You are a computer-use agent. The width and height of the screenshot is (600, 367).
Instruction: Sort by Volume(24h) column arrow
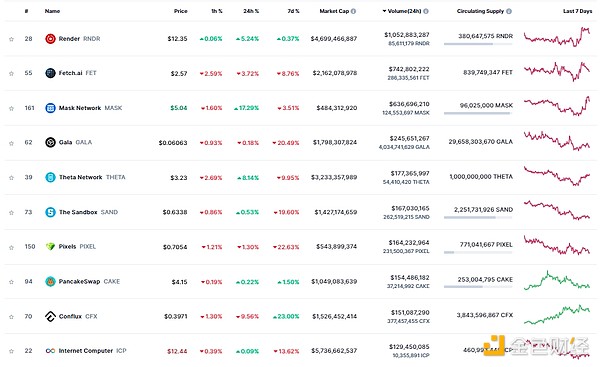coord(384,11)
